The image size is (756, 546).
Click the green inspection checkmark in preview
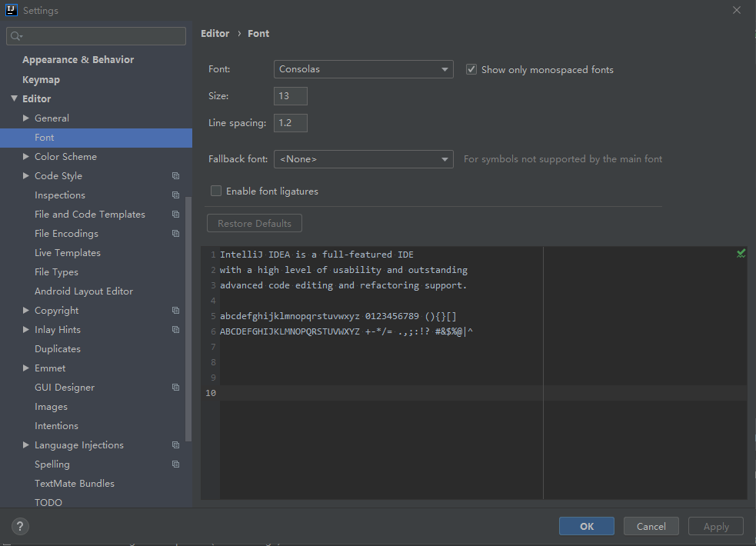[741, 254]
